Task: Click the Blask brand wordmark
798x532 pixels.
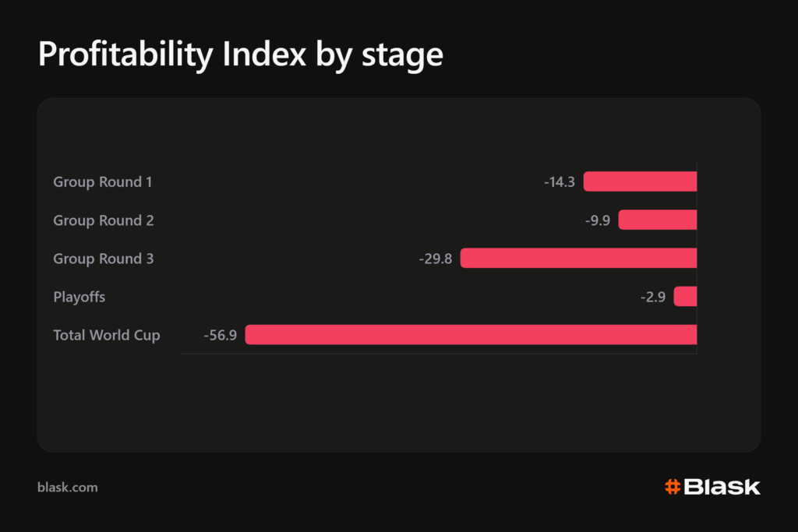Action: point(722,487)
